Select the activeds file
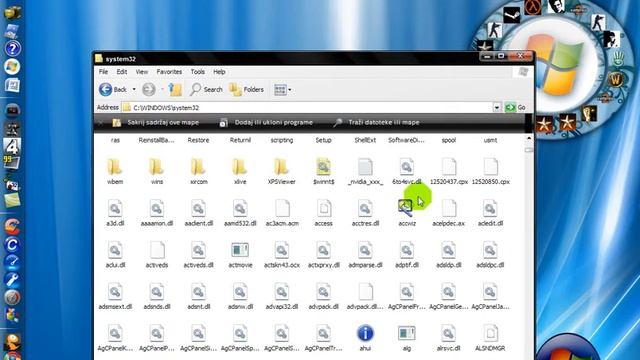The width and height of the screenshot is (640, 360). click(157, 254)
